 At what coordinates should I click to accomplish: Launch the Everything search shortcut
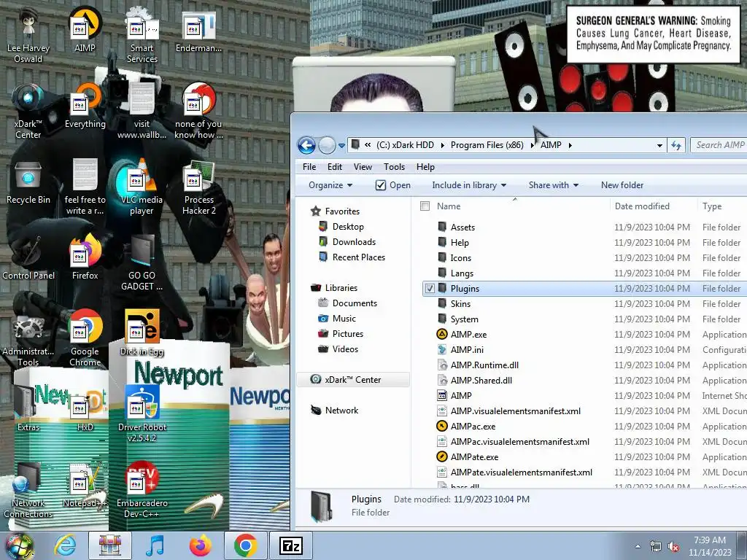(85, 106)
